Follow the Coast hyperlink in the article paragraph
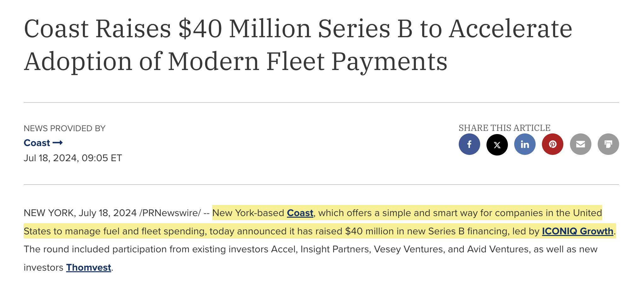 click(300, 213)
